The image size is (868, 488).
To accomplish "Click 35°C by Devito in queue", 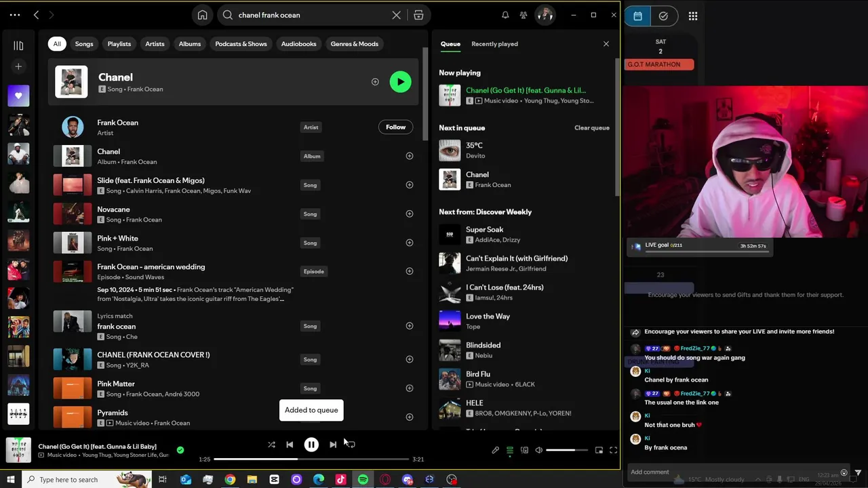I will (524, 150).
